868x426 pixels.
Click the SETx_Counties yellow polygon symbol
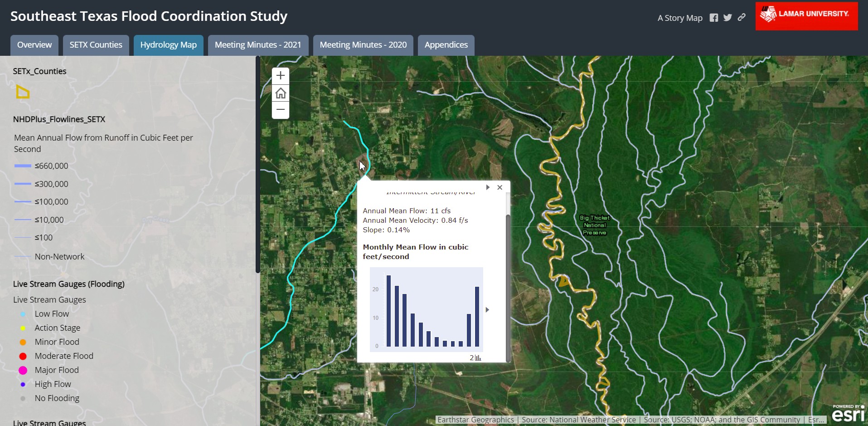23,92
